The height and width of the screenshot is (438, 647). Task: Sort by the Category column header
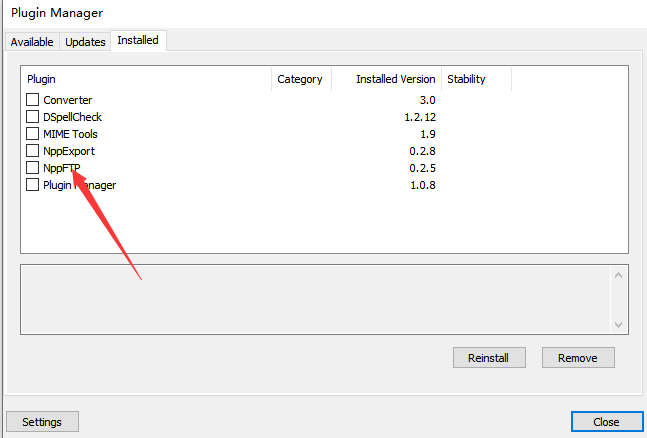tap(301, 79)
